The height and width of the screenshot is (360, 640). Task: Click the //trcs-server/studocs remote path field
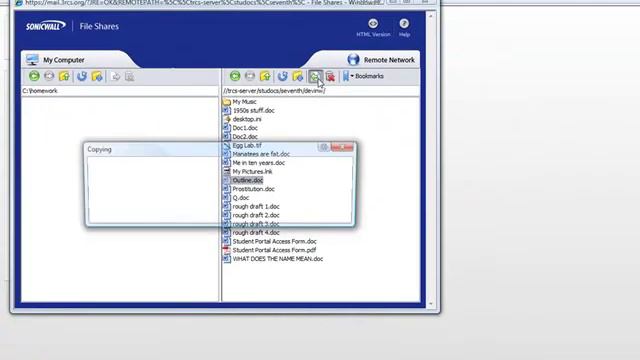pyautogui.click(x=321, y=91)
